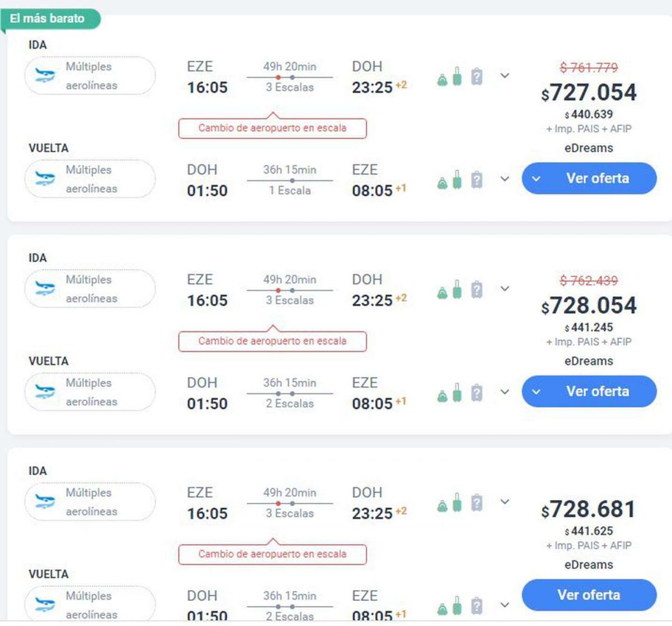Click personal bag icon in $728.681 result's IDA row
Image resolution: width=672 pixels, height=626 pixels.
(x=442, y=506)
